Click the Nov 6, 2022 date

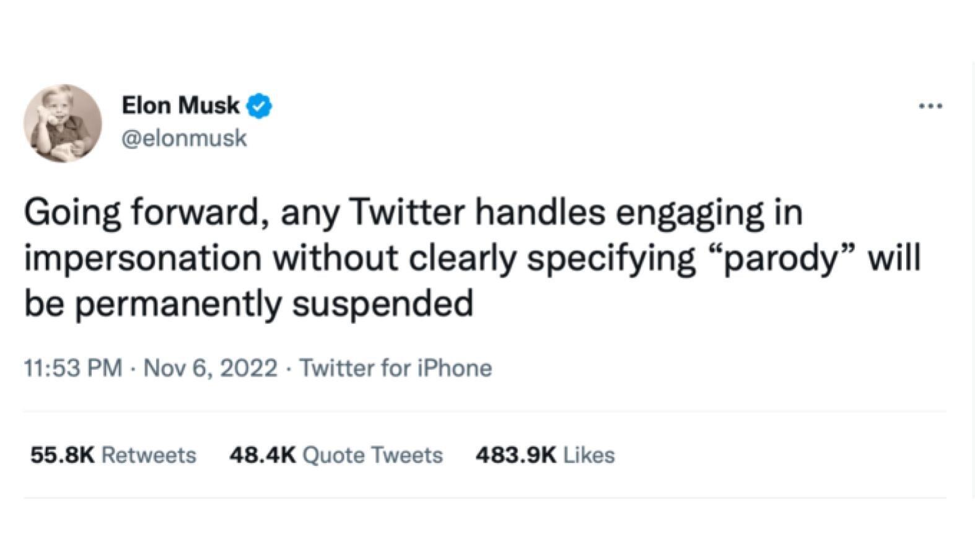(x=210, y=368)
